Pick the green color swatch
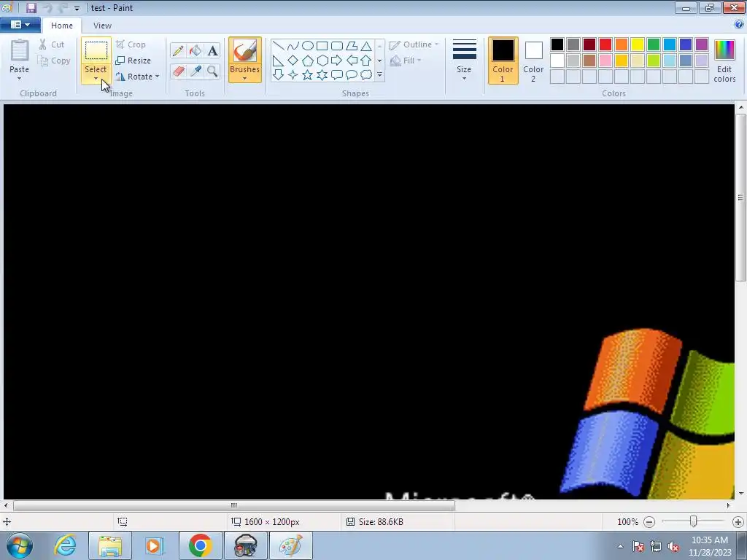 tap(654, 44)
